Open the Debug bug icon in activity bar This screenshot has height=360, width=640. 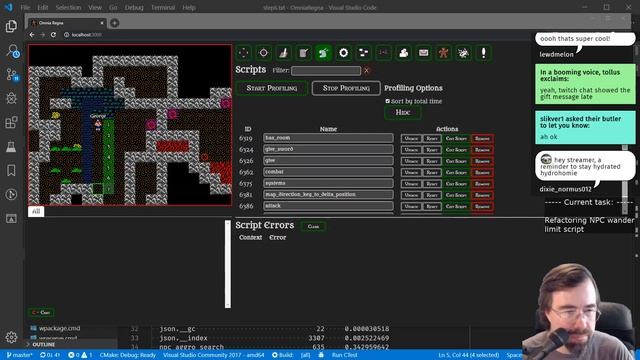tap(11, 98)
